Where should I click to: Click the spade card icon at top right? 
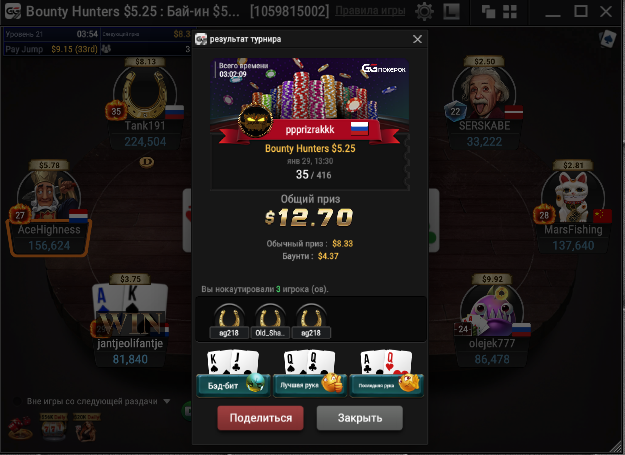tap(608, 39)
